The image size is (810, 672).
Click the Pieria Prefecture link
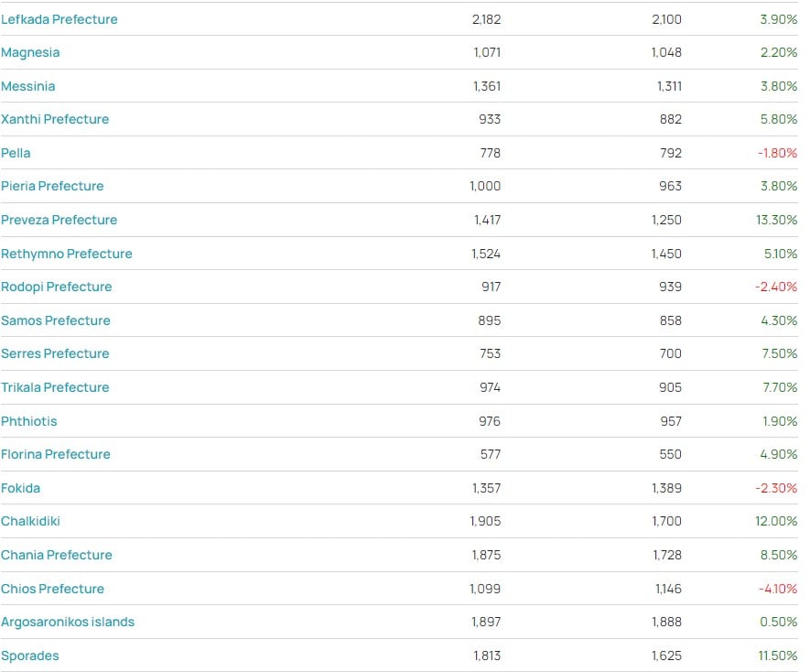click(52, 186)
